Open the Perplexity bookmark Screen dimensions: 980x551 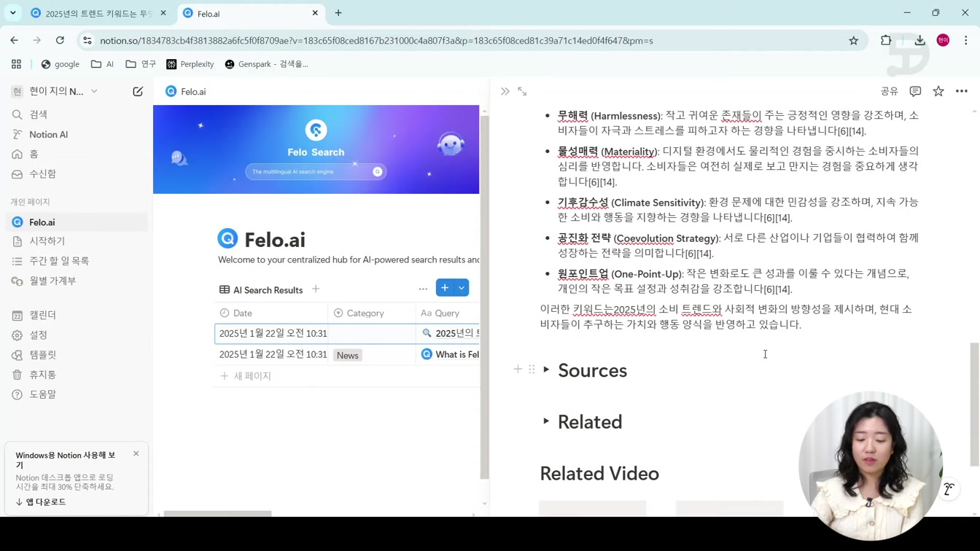(x=190, y=64)
